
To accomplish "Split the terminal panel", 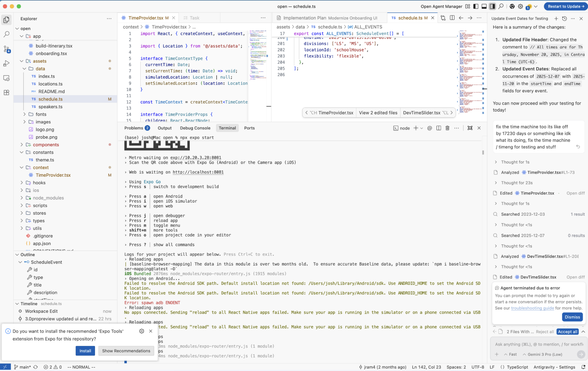I will click(x=438, y=128).
